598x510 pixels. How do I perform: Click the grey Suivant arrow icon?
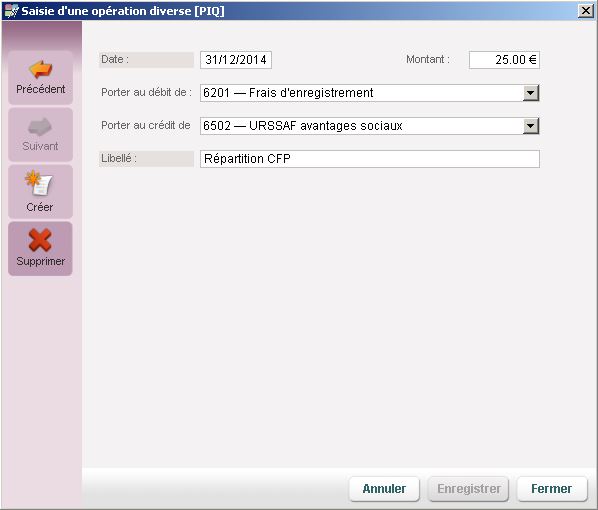[40, 126]
